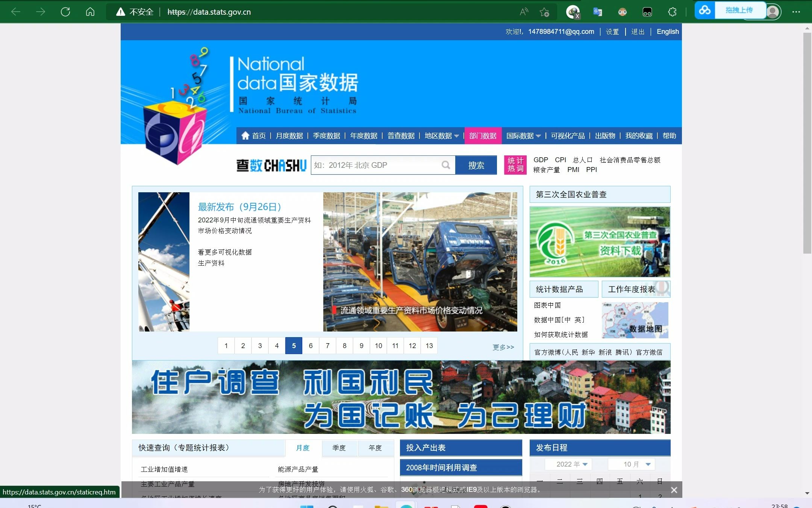Switch to the 季度 tab
Image resolution: width=812 pixels, height=508 pixels.
click(339, 448)
